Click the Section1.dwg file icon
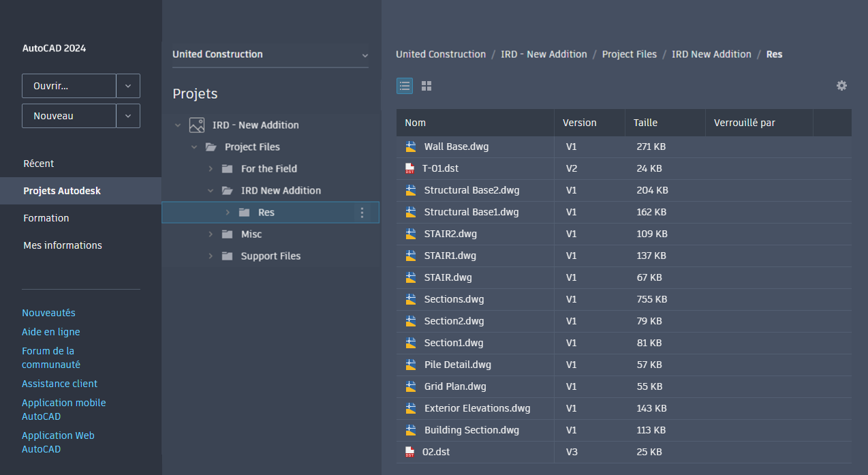 point(410,343)
